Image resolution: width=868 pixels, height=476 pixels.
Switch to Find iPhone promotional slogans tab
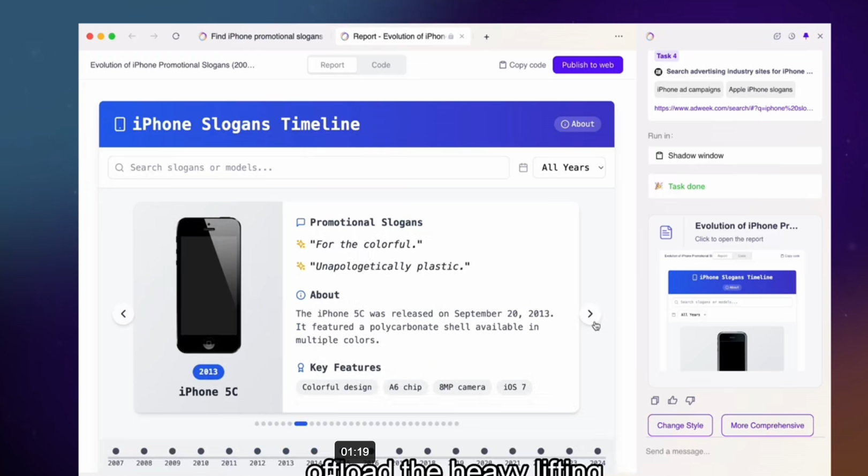pos(261,36)
